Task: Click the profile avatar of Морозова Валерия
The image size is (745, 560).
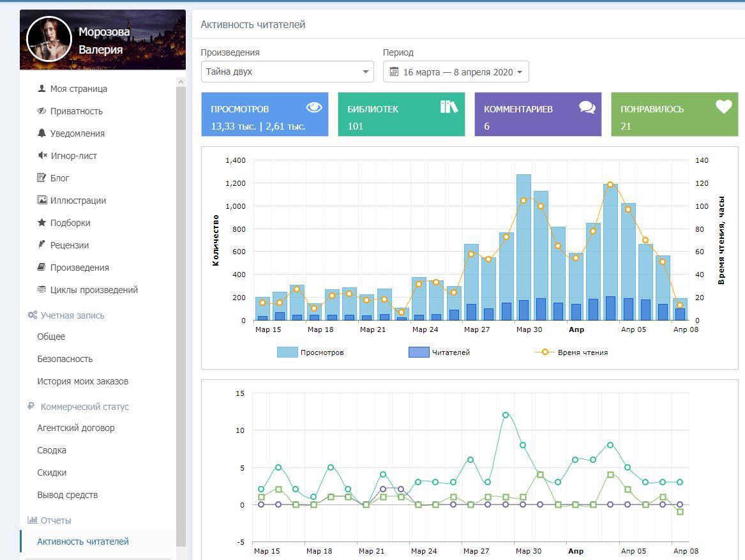Action: point(49,40)
